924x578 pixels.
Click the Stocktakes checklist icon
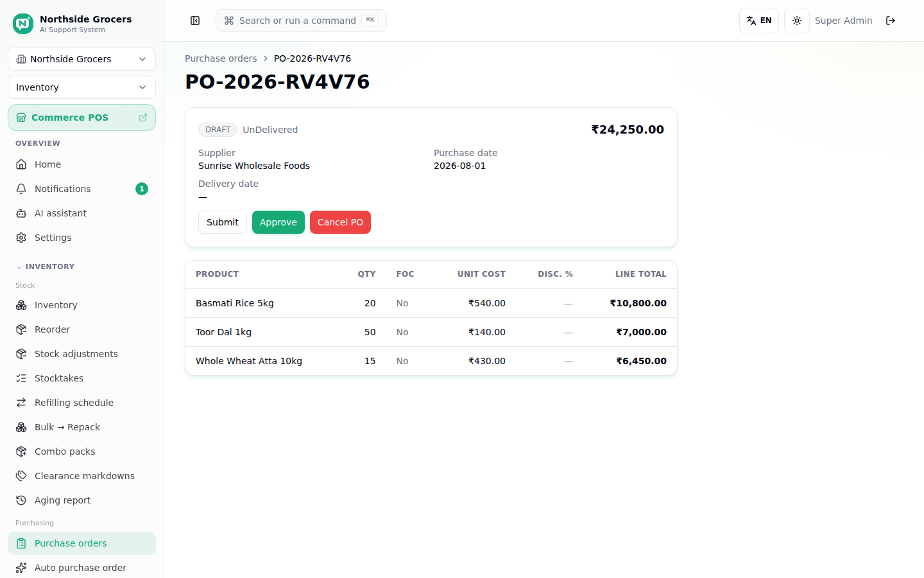pyautogui.click(x=21, y=378)
